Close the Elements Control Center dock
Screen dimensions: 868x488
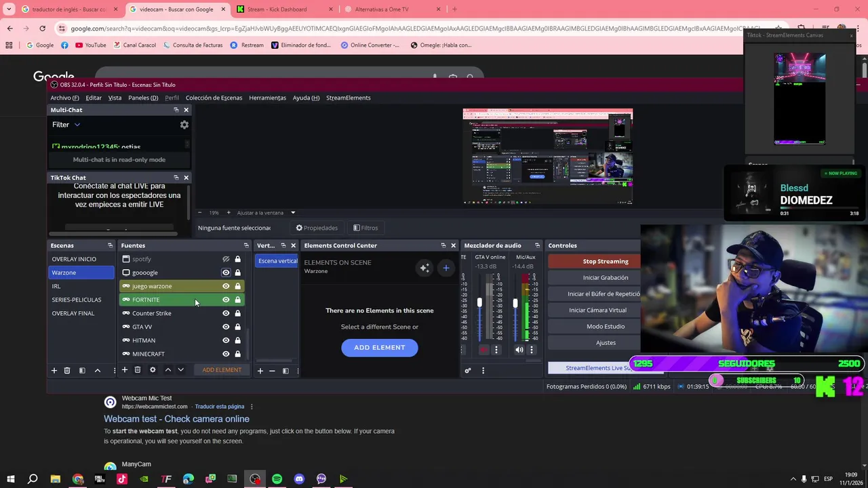click(x=453, y=245)
